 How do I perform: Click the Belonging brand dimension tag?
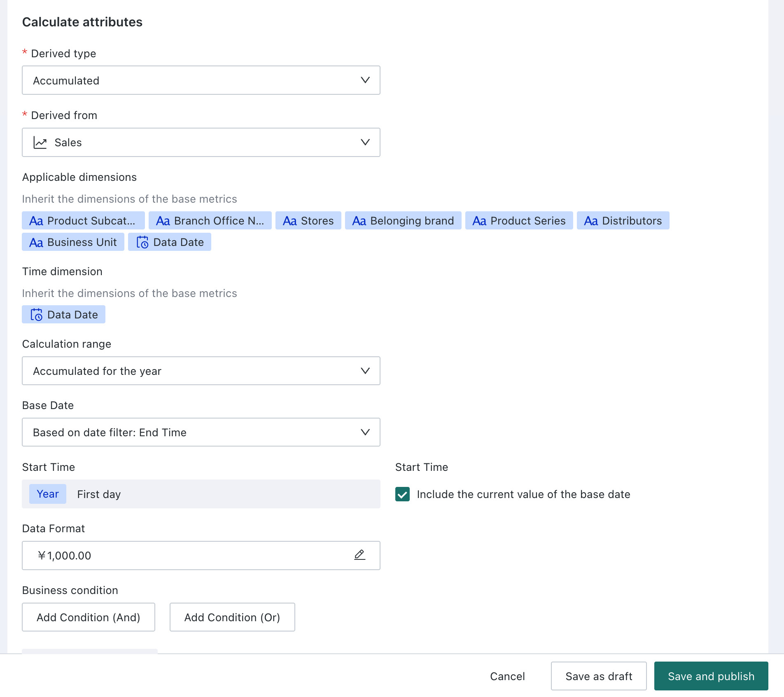pyautogui.click(x=403, y=221)
